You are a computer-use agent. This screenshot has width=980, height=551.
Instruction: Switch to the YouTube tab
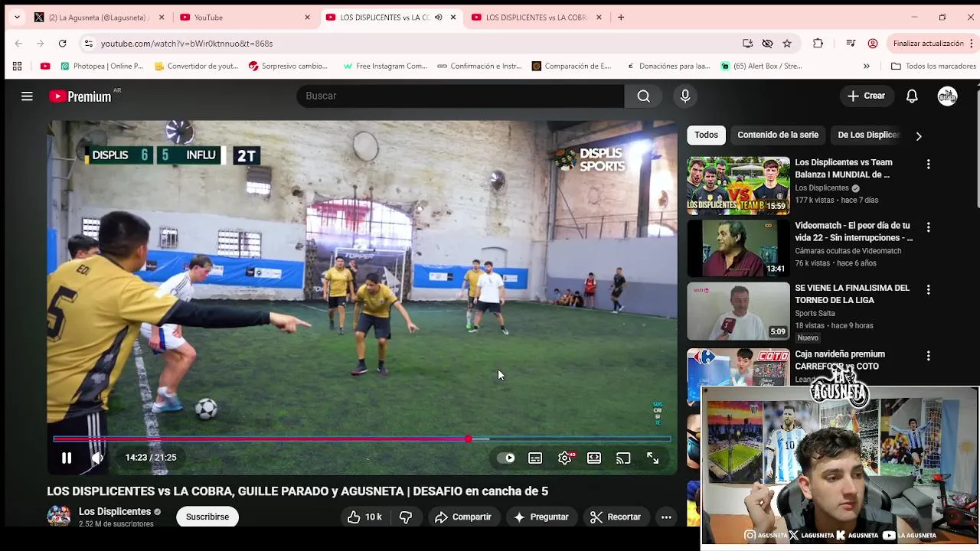tap(243, 17)
